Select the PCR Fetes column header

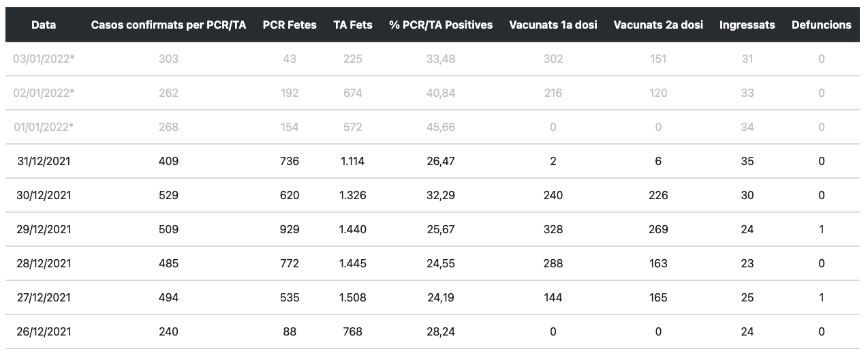coord(290,25)
